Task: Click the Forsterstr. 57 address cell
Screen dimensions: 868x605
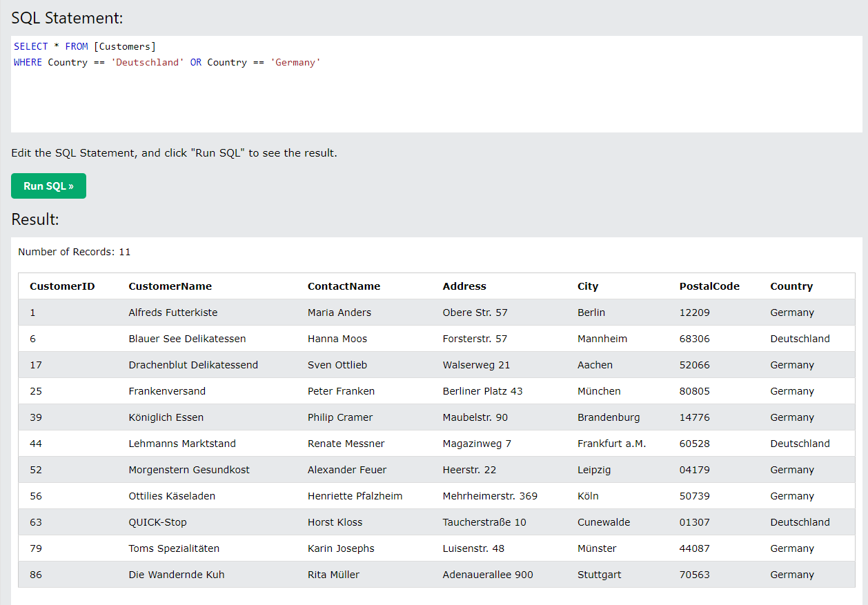Action: pos(475,339)
